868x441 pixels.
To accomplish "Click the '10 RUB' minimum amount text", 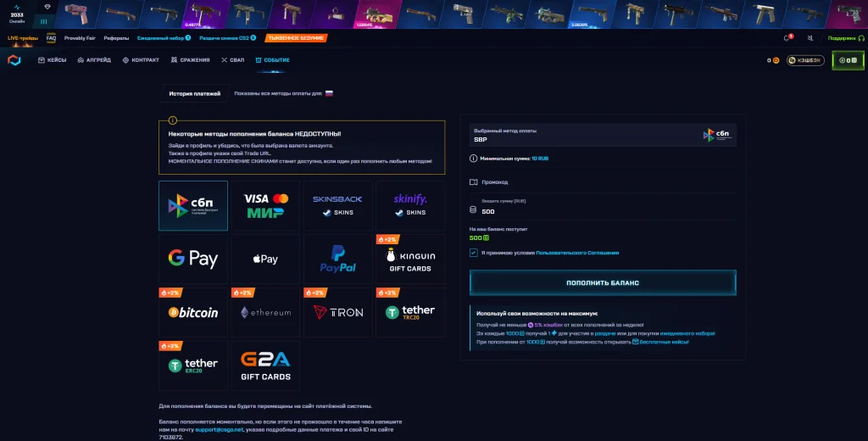I will pos(540,159).
